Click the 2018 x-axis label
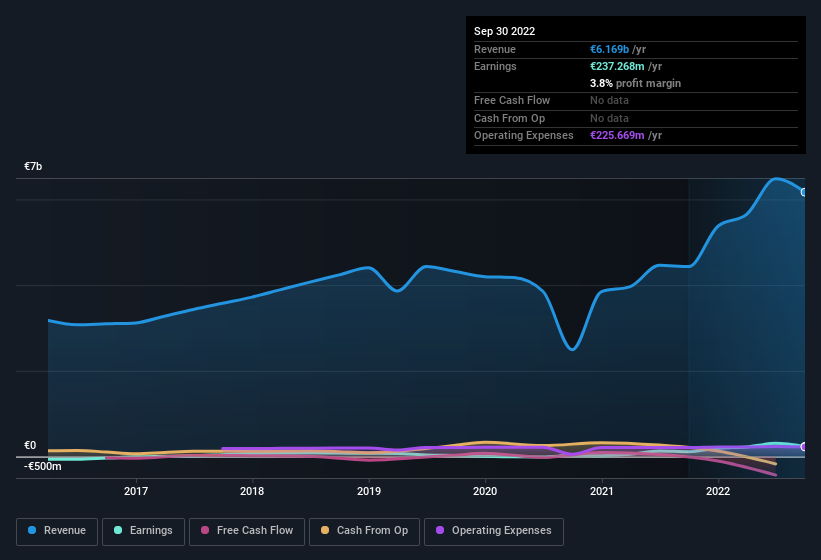This screenshot has width=821, height=560. (252, 491)
